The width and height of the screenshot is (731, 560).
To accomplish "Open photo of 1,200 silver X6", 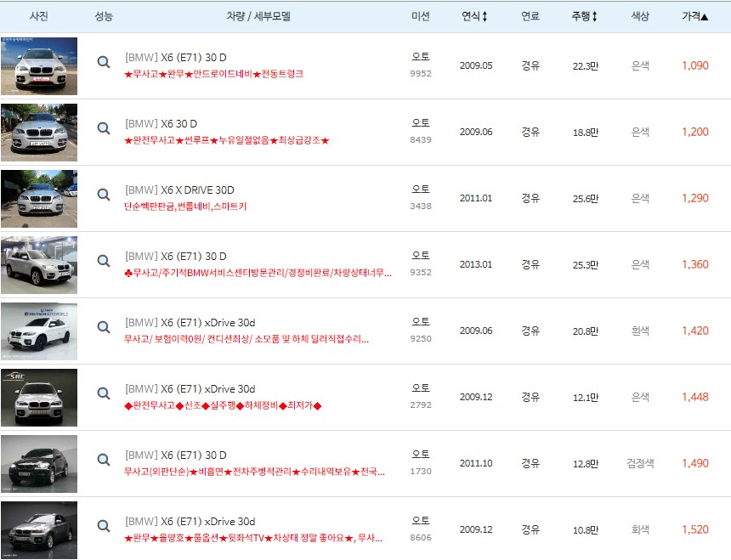I will [x=39, y=133].
